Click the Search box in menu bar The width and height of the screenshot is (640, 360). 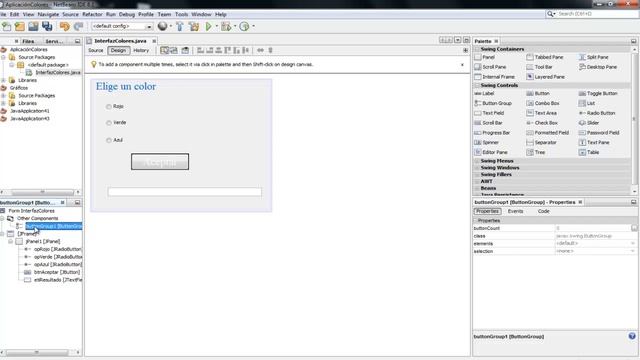click(x=592, y=14)
